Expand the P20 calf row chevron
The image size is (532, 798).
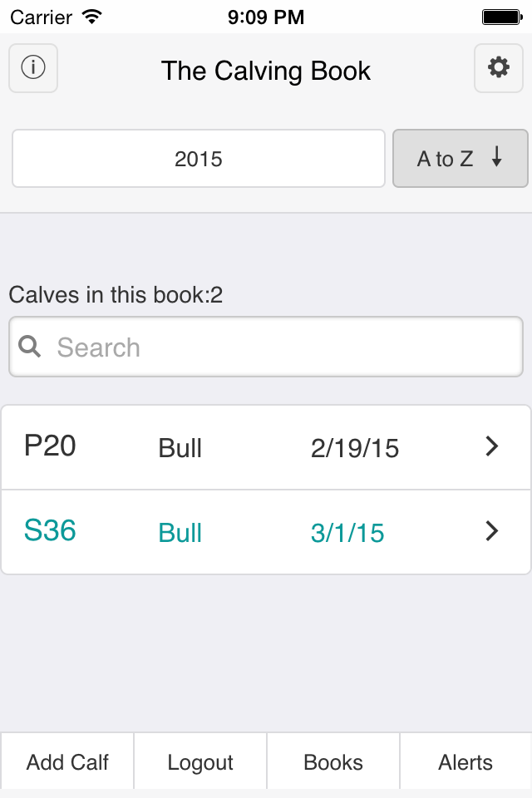click(x=492, y=447)
